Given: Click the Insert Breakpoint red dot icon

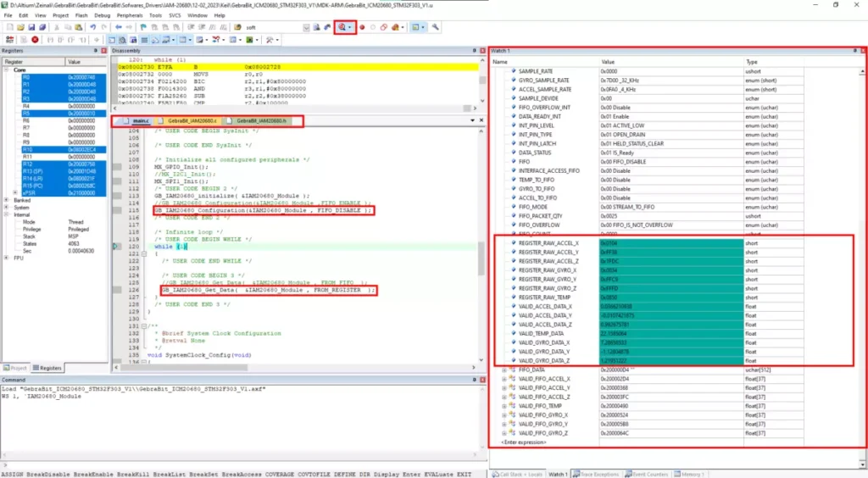Looking at the screenshot, I should (362, 27).
